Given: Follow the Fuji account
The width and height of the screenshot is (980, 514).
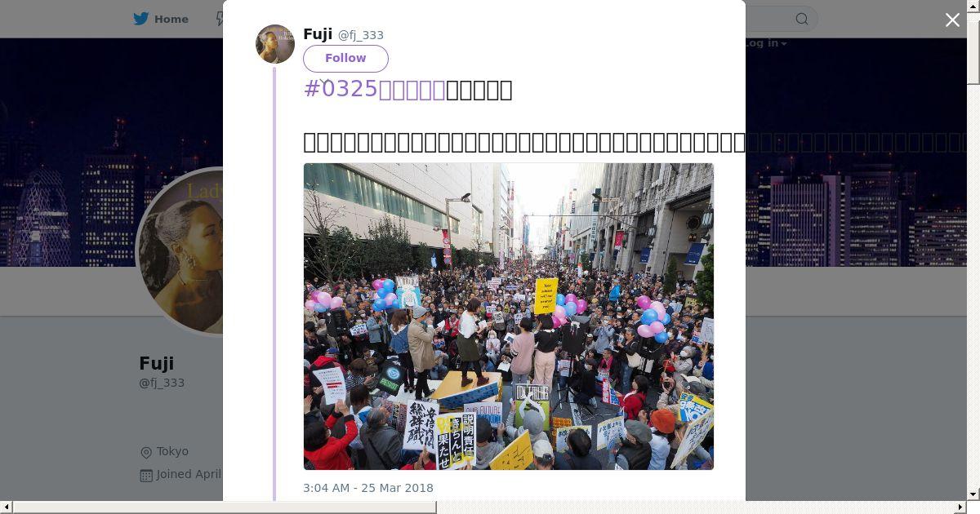Looking at the screenshot, I should point(345,59).
